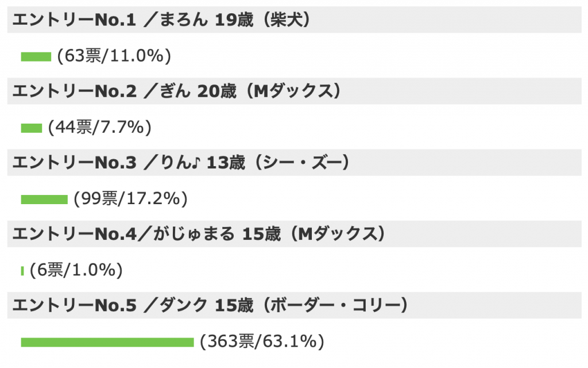The height and width of the screenshot is (368, 588).
Task: Click the green bar for 44票
Action: pyautogui.click(x=32, y=128)
